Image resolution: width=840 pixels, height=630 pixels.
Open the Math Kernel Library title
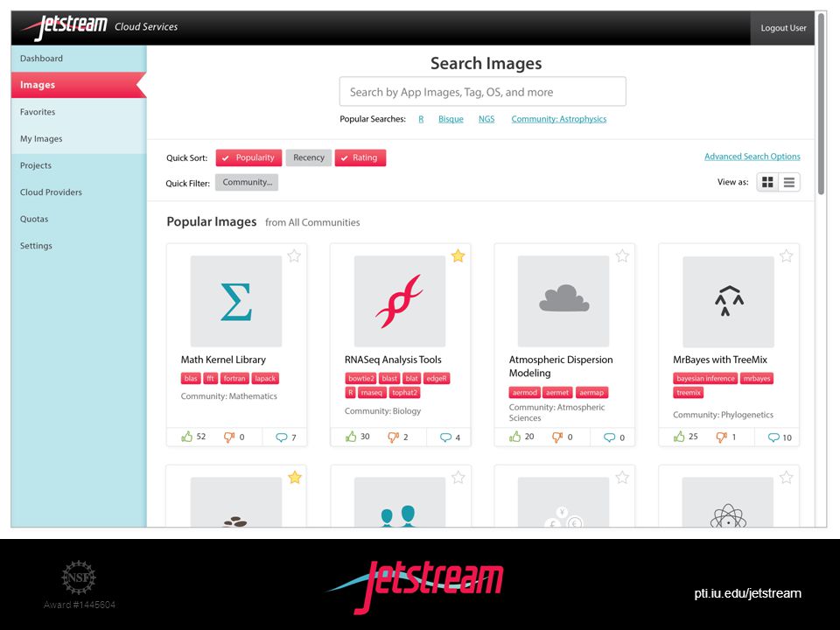(x=223, y=360)
